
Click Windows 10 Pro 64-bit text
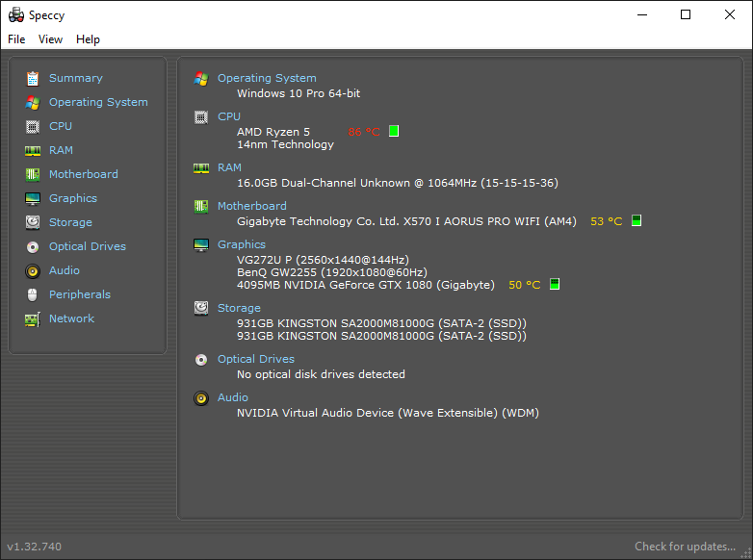click(299, 93)
